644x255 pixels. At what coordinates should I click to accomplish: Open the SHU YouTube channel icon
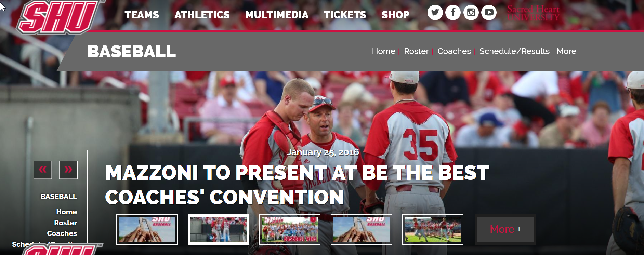click(489, 13)
